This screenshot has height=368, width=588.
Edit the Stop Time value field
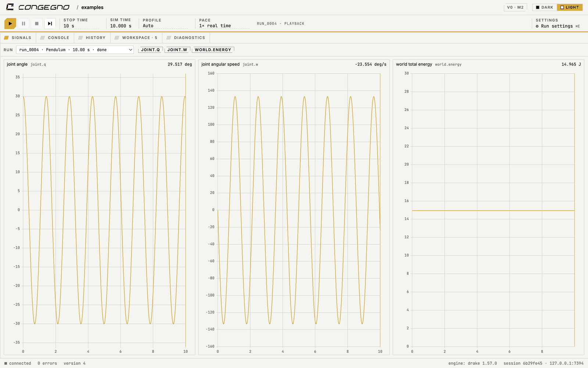(x=81, y=26)
